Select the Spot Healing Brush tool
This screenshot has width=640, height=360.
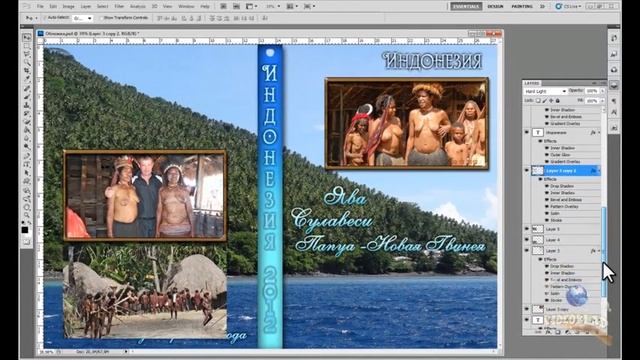coord(27,88)
